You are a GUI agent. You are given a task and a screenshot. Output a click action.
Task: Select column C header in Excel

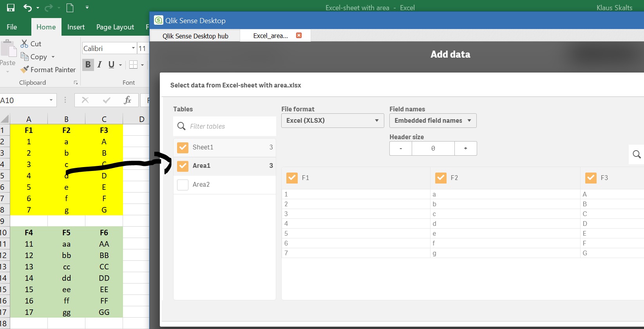104,119
